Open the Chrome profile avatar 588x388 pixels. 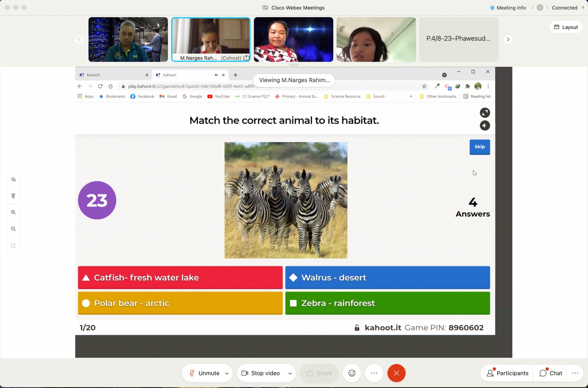click(x=478, y=86)
